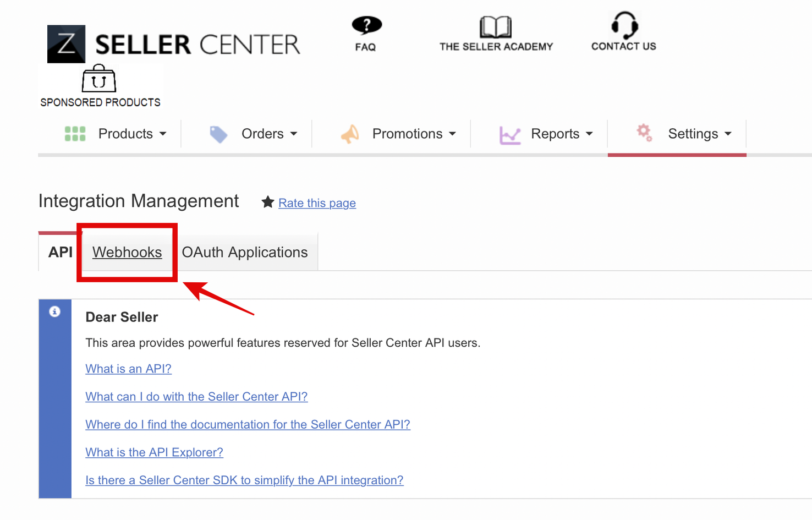Switch to the Webhooks tab
The width and height of the screenshot is (812, 520).
[x=127, y=252]
